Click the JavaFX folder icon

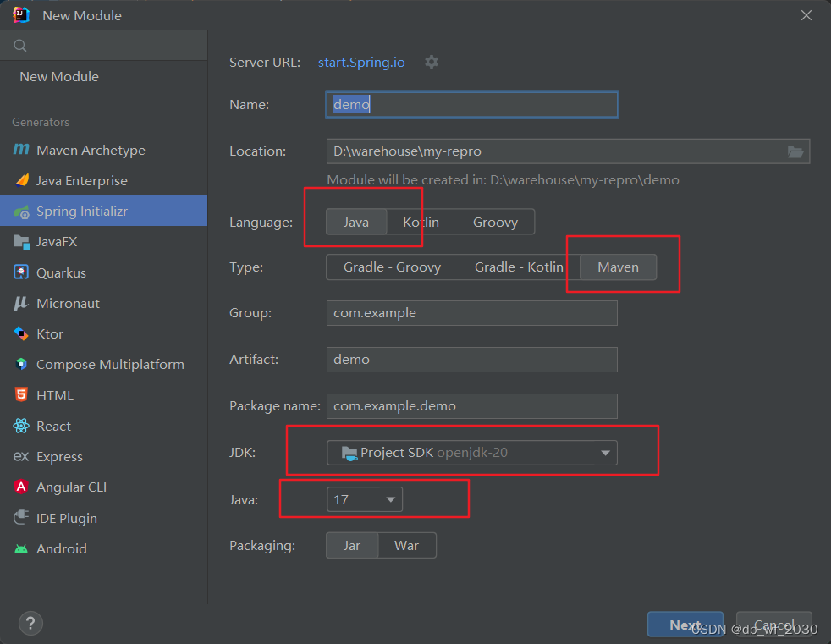pyautogui.click(x=21, y=242)
